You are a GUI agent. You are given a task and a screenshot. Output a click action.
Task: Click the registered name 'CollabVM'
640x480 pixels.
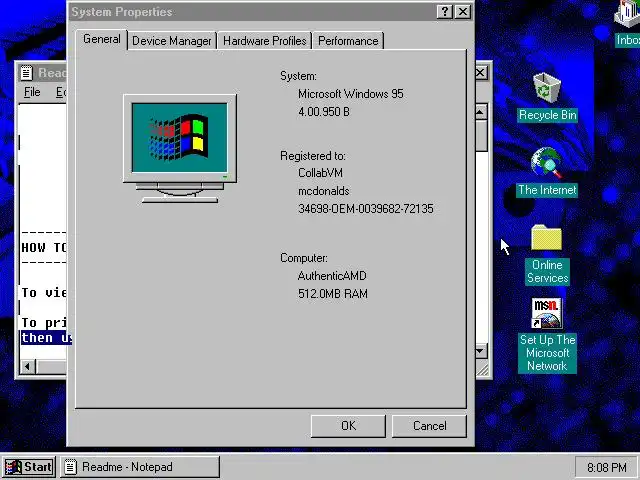coord(320,173)
